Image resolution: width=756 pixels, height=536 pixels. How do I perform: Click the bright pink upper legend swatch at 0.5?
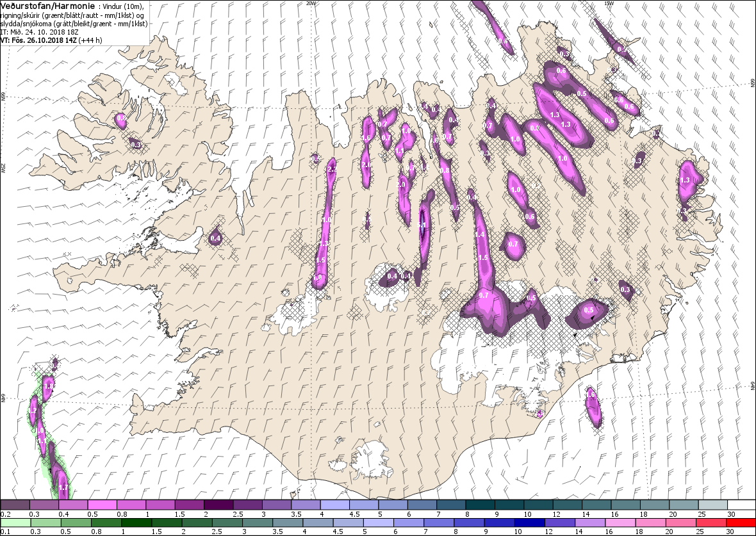point(103,505)
